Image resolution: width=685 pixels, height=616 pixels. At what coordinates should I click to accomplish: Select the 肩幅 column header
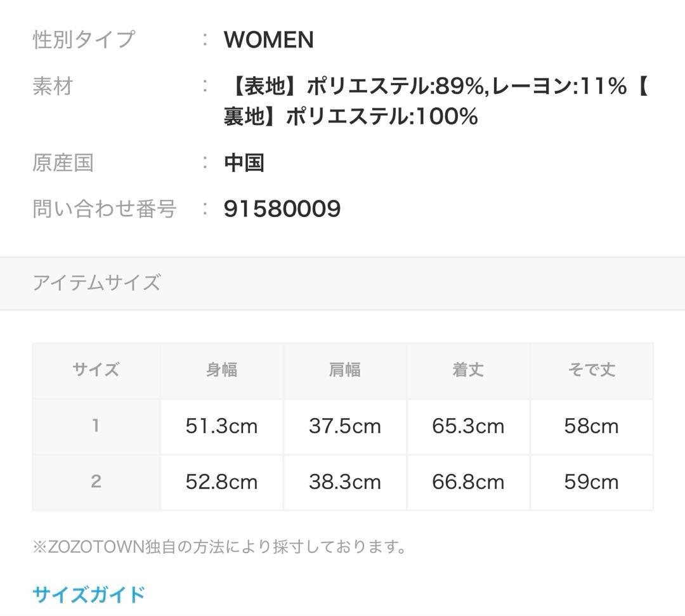pyautogui.click(x=344, y=370)
